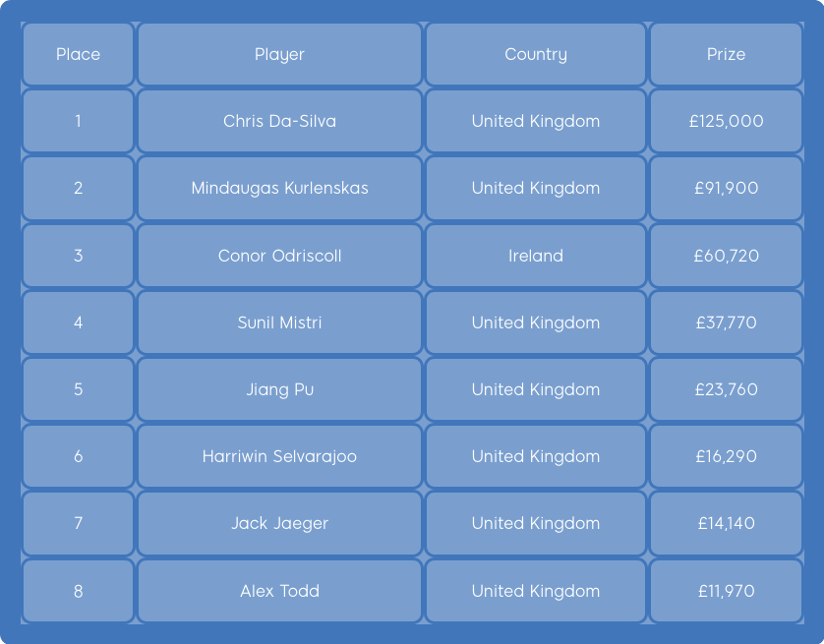
Task: Click the Place column header
Action: pyautogui.click(x=79, y=54)
